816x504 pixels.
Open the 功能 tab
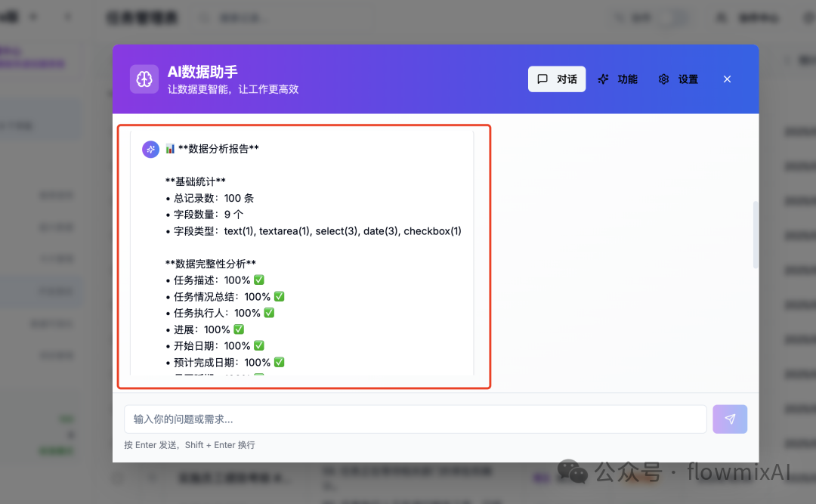[x=618, y=79]
